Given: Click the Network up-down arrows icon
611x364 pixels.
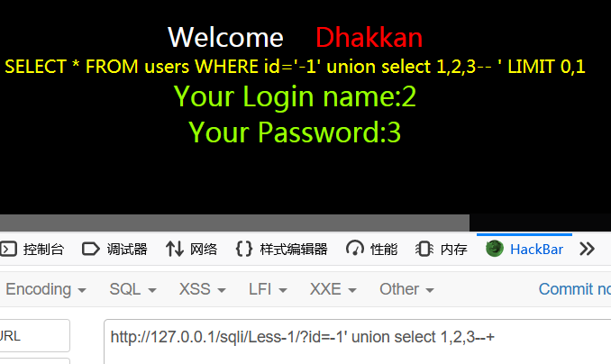Looking at the screenshot, I should click(x=175, y=249).
